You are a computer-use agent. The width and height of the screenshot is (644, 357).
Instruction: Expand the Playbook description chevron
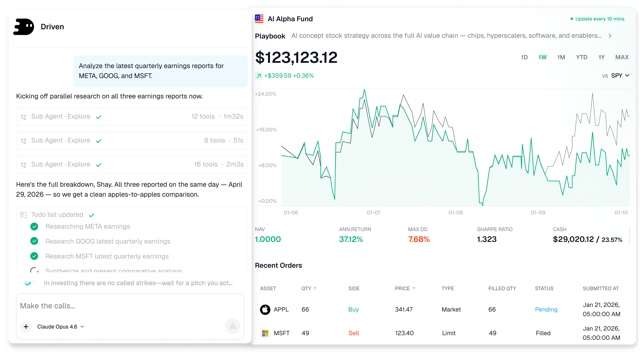click(x=610, y=36)
